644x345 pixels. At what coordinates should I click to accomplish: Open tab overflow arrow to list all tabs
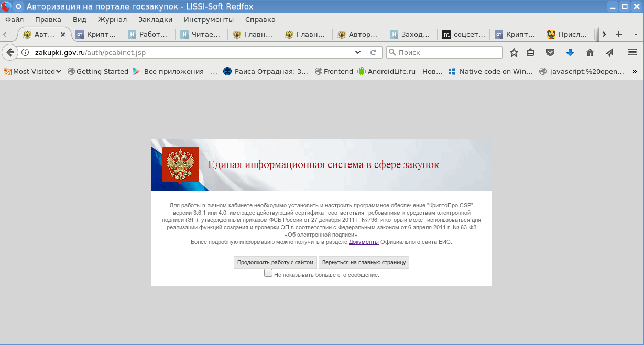(x=604, y=33)
